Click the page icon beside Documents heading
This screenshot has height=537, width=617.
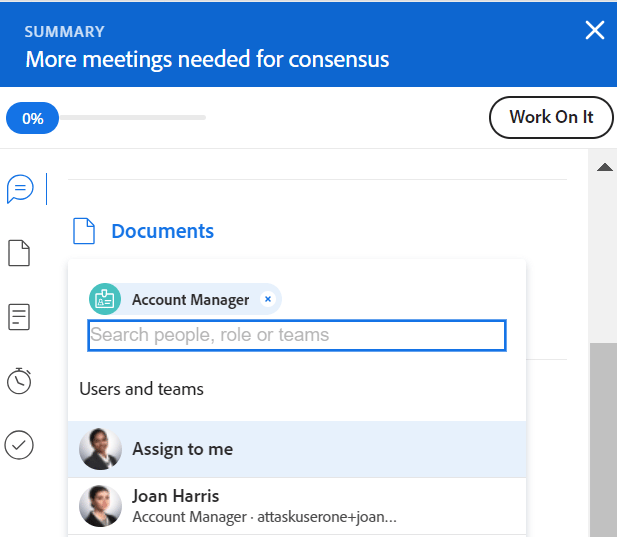coord(84,231)
